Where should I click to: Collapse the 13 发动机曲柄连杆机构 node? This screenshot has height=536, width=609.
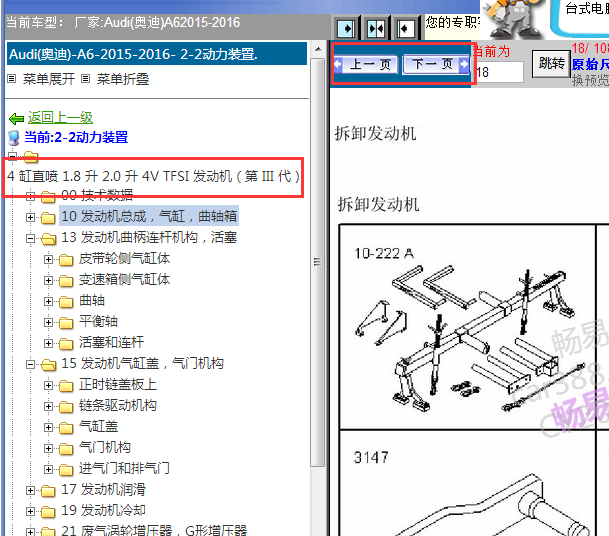coord(30,238)
